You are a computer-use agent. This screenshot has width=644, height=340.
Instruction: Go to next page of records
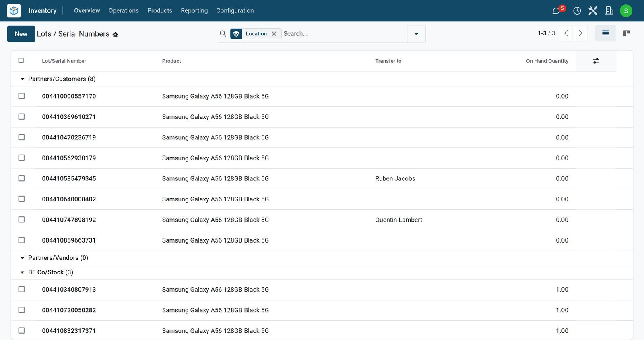point(580,33)
